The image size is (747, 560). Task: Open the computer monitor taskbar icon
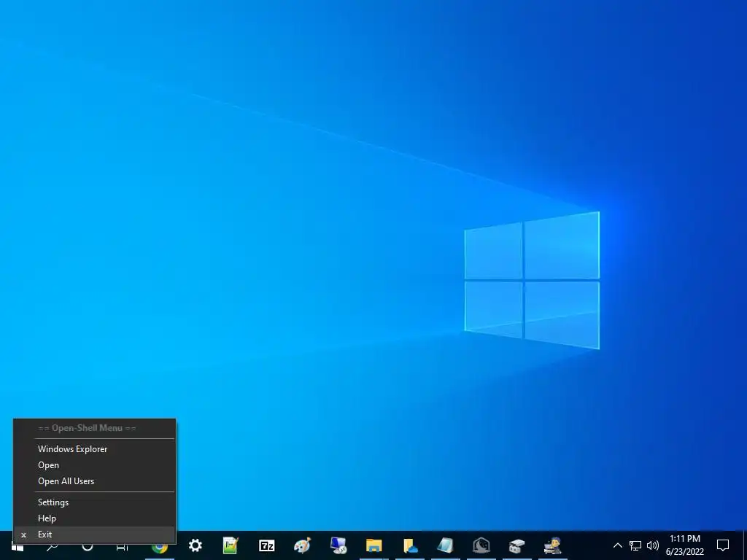(x=338, y=545)
